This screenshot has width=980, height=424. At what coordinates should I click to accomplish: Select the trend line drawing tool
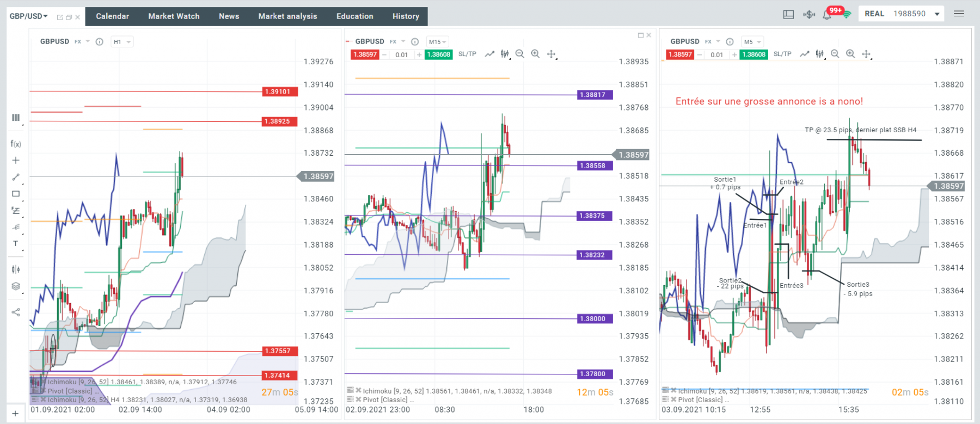[16, 177]
